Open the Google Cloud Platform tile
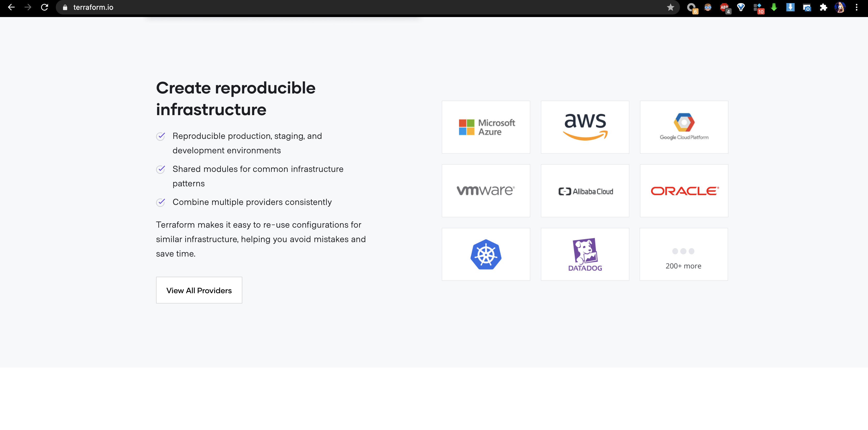 pyautogui.click(x=684, y=127)
